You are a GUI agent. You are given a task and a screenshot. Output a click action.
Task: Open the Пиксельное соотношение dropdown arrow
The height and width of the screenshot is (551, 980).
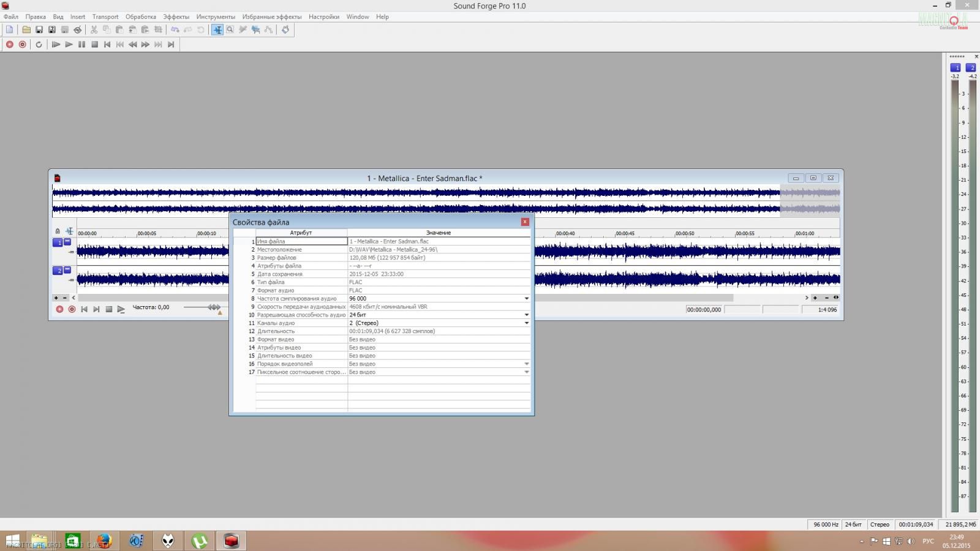[526, 372]
